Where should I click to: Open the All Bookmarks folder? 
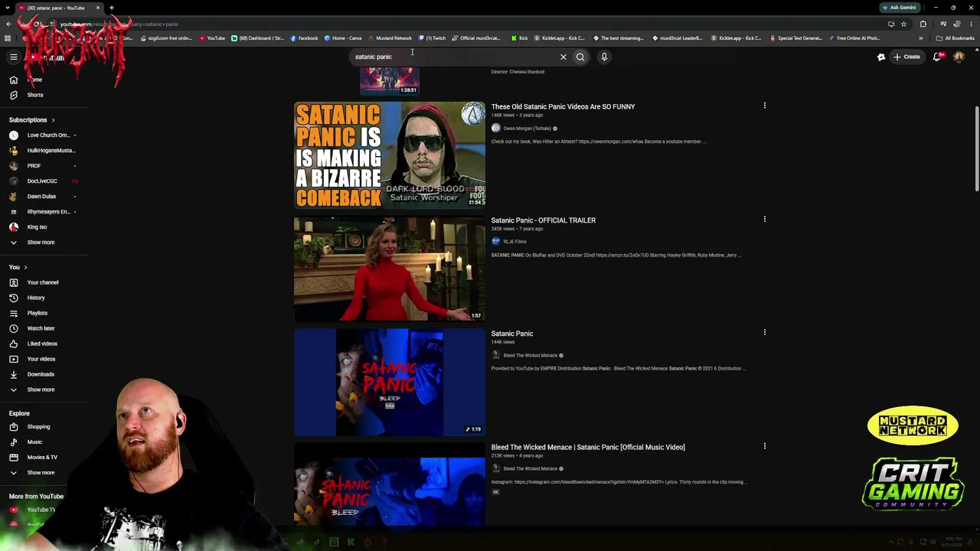(955, 38)
